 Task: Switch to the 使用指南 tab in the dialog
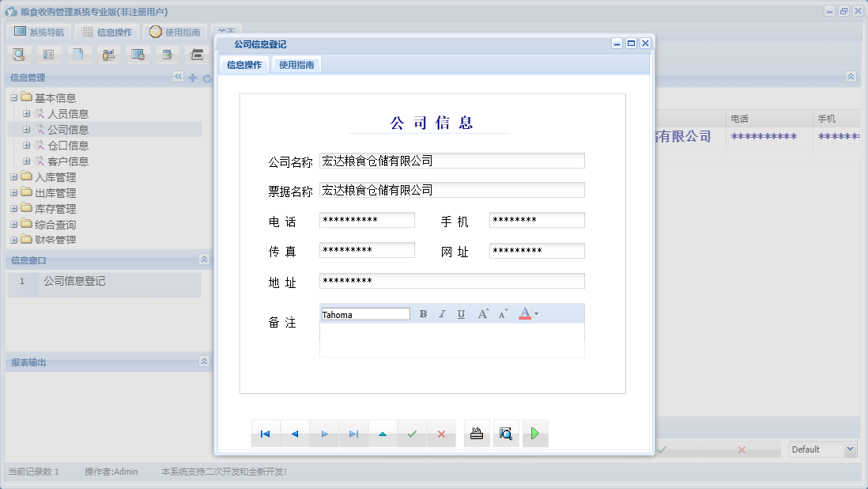[297, 65]
